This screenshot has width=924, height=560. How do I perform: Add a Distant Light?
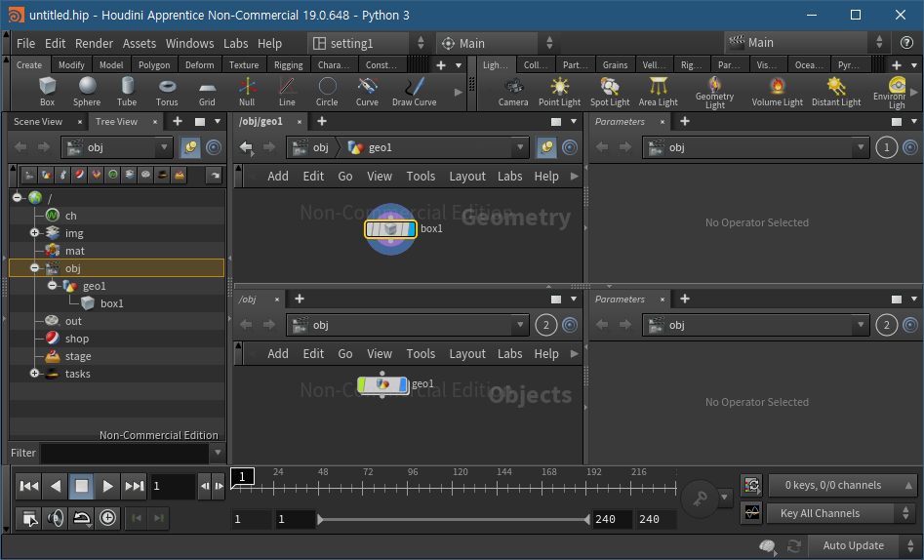click(836, 92)
